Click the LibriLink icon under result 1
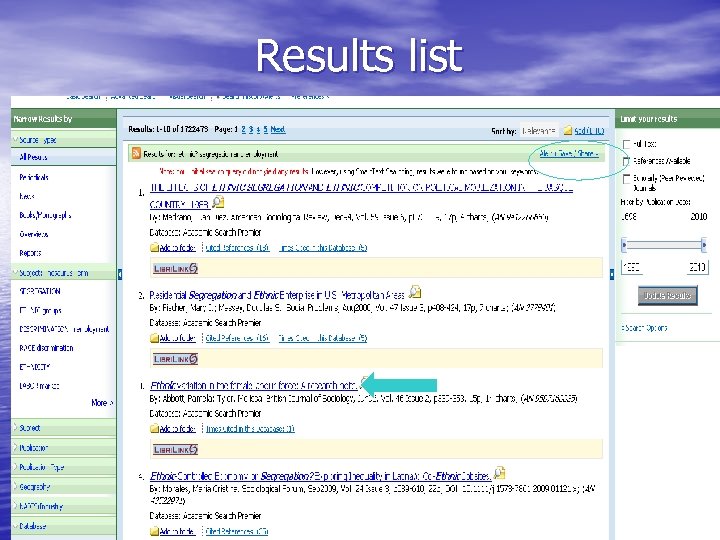Screen dimensions: 720x540 click(175, 269)
